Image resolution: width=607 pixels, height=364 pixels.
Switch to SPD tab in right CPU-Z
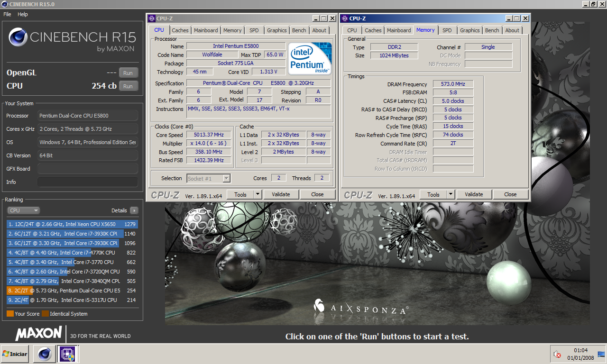pyautogui.click(x=447, y=30)
